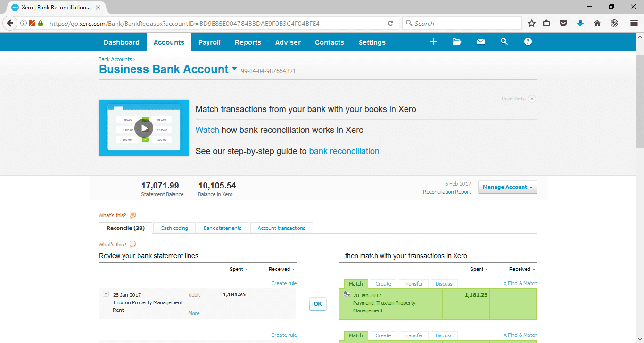Expand the Business Bank Account dropdown arrow

coord(234,69)
